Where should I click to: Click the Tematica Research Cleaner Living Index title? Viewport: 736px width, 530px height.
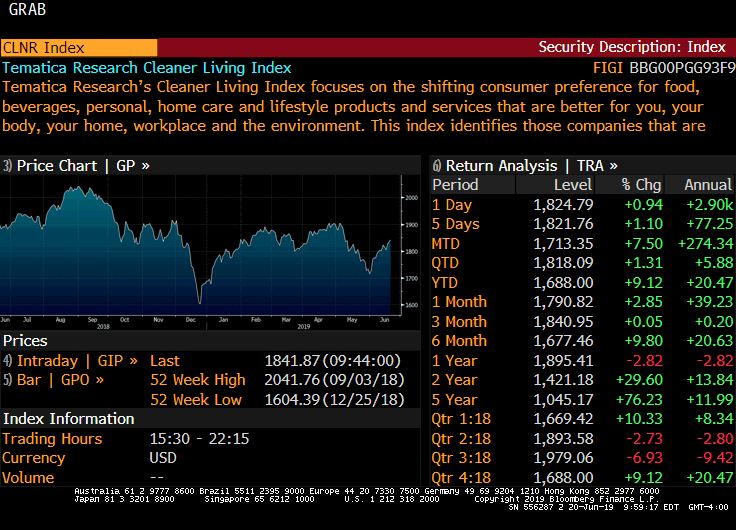click(x=147, y=68)
